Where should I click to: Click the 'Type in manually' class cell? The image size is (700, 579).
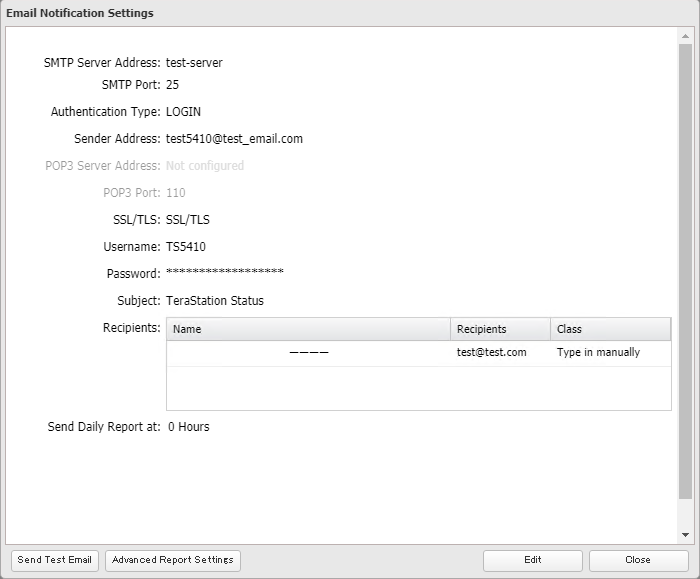(x=598, y=353)
